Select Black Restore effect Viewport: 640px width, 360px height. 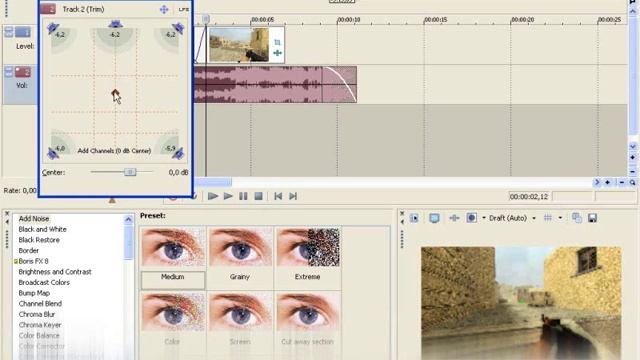(x=39, y=240)
